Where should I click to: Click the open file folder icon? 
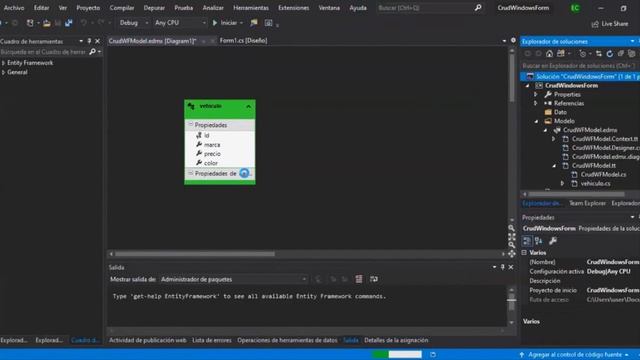pos(47,23)
